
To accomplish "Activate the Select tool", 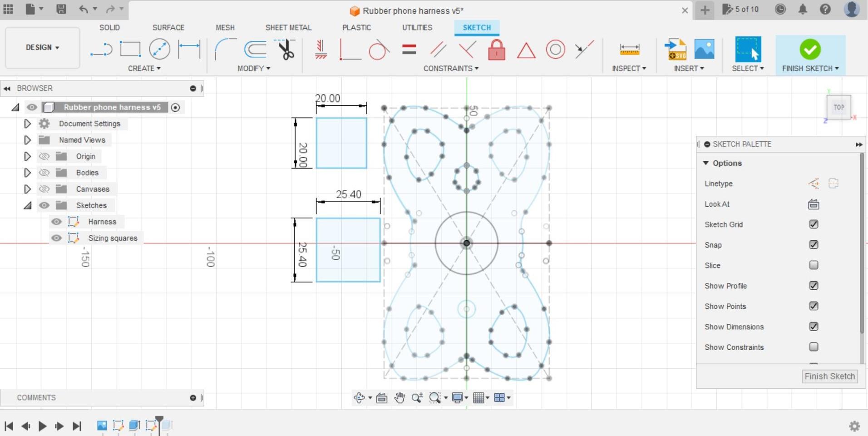I will click(x=748, y=49).
